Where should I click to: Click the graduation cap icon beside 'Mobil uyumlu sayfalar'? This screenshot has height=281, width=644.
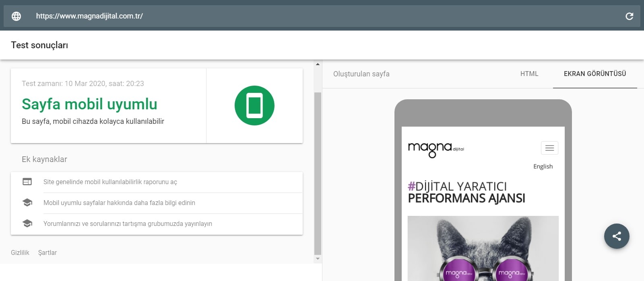(27, 203)
